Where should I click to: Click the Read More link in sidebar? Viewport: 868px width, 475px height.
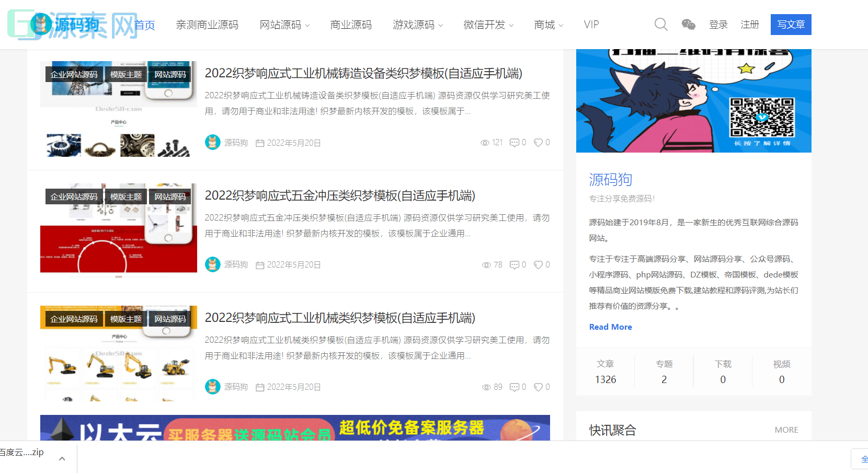tap(610, 327)
